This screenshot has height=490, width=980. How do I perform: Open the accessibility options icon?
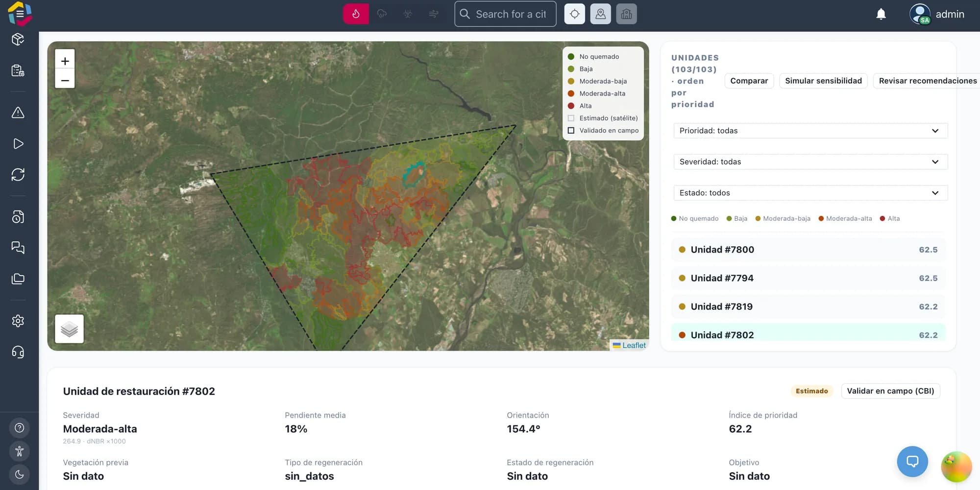[x=20, y=451]
